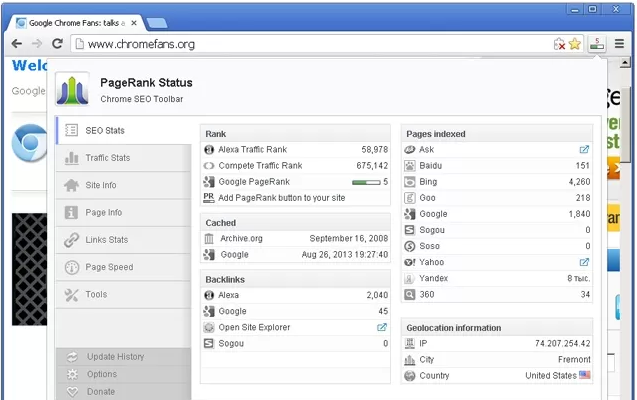637x400 pixels.
Task: Open the Chrome hamburger menu
Action: click(619, 43)
